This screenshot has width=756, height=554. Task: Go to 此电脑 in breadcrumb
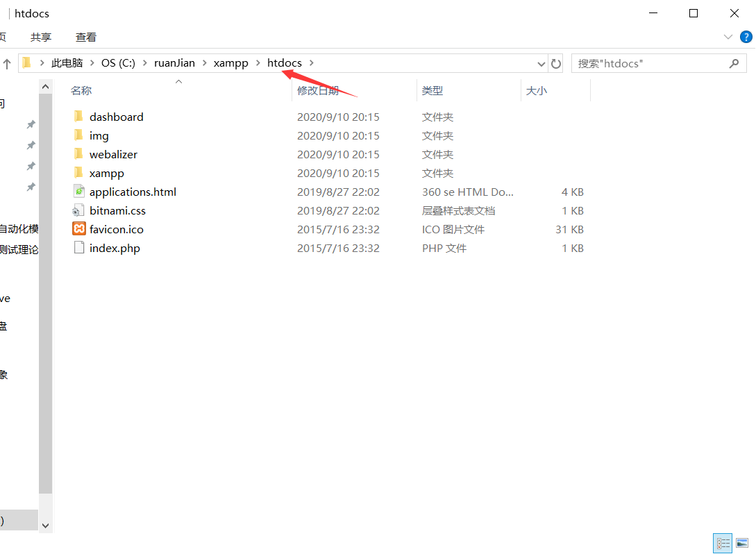tap(67, 62)
